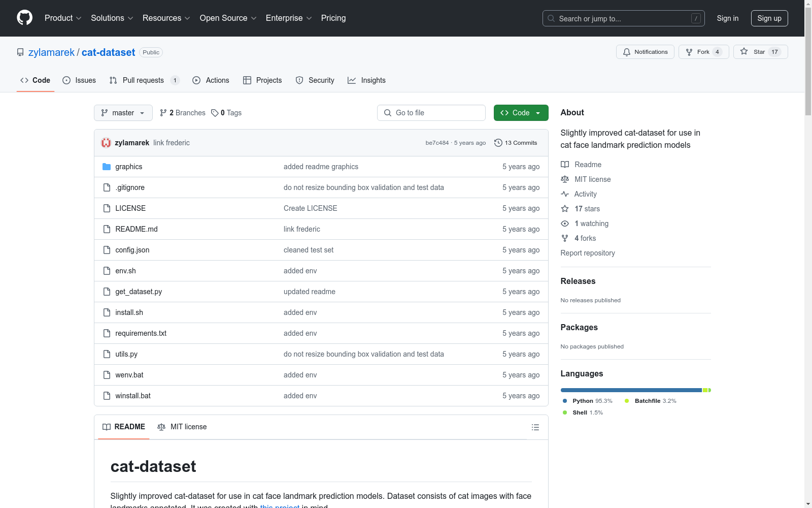Select the README tab
812x508 pixels.
coord(124,427)
